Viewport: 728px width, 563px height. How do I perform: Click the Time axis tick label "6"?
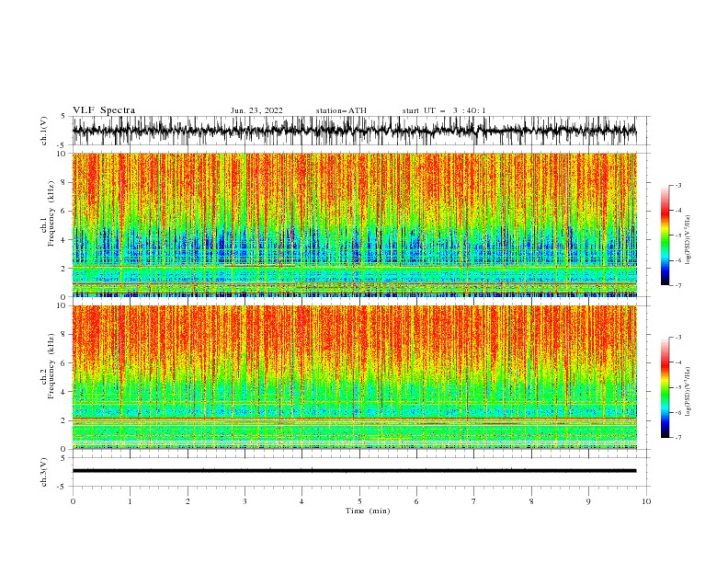[x=417, y=501]
